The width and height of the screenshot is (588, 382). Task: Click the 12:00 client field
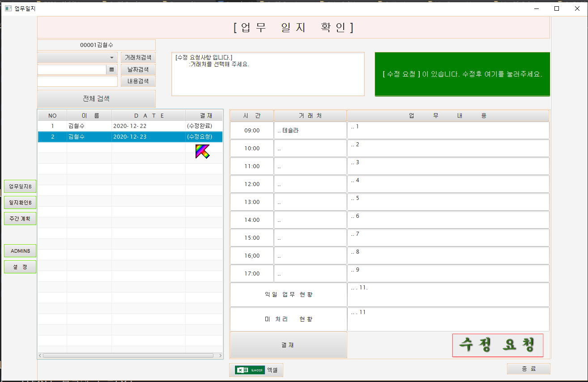tap(310, 184)
